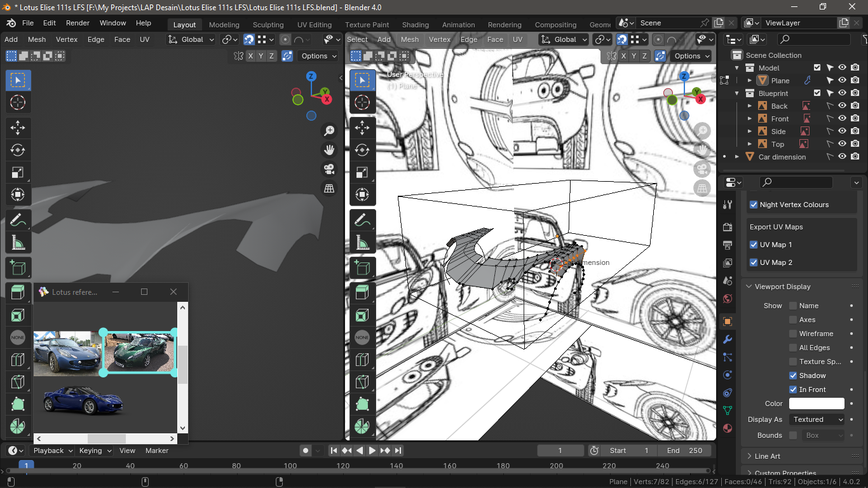The width and height of the screenshot is (868, 488).
Task: Select the Select Box tool in right viewport
Action: [x=362, y=80]
